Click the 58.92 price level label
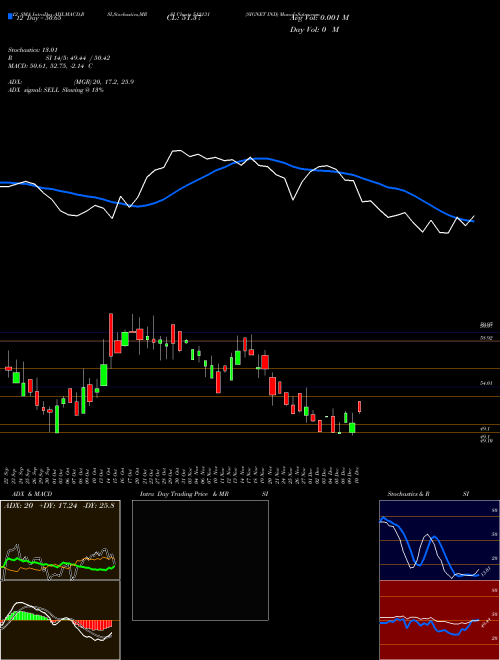The height and width of the screenshot is (660, 500). (486, 338)
